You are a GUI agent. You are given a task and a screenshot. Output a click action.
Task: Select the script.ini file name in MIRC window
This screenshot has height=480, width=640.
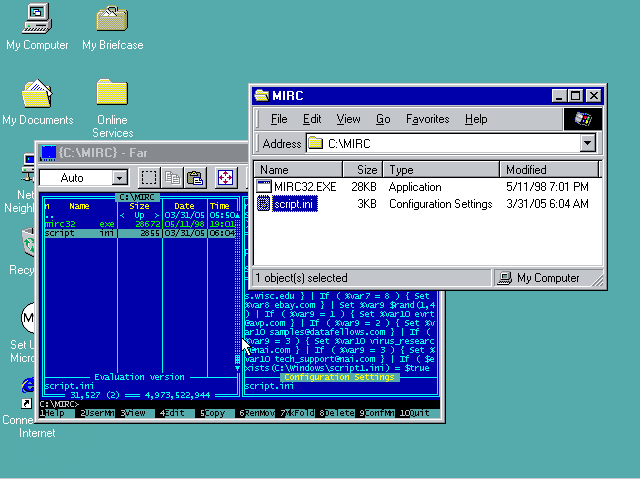(294, 204)
